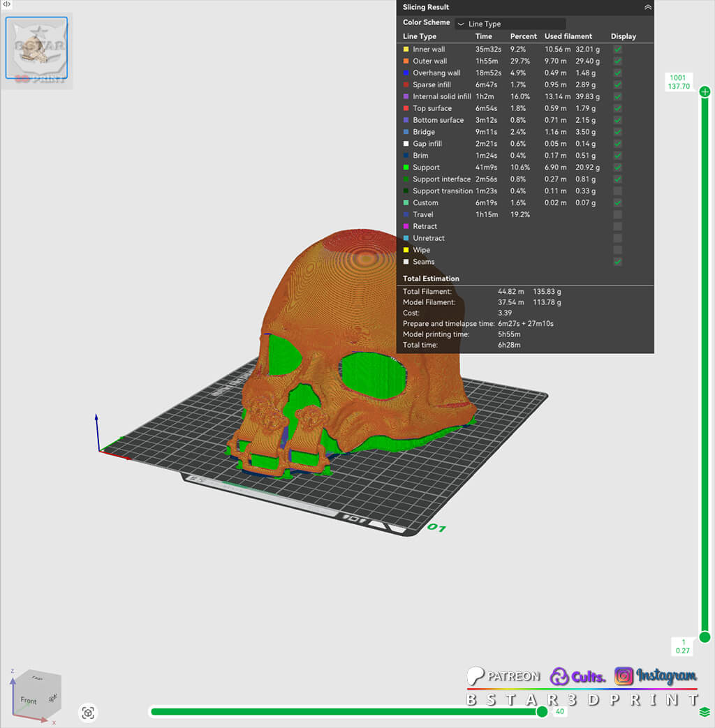Click the vertical layer range slider track
715x728 pixels.
tap(705, 364)
